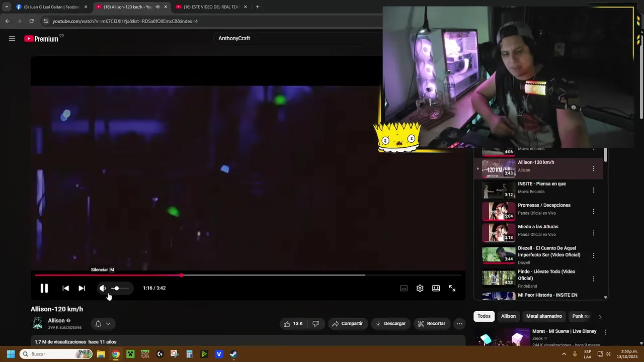This screenshot has height=362, width=644.
Task: Like the video with 13 K likes
Action: click(293, 324)
